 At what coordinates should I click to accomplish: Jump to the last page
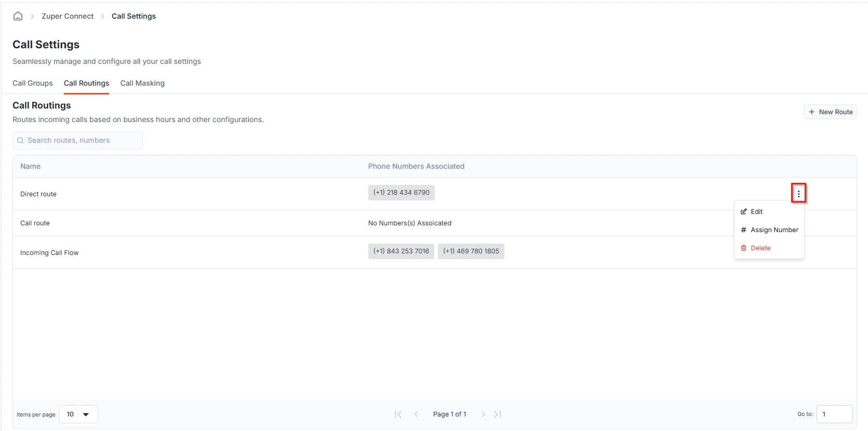point(497,414)
